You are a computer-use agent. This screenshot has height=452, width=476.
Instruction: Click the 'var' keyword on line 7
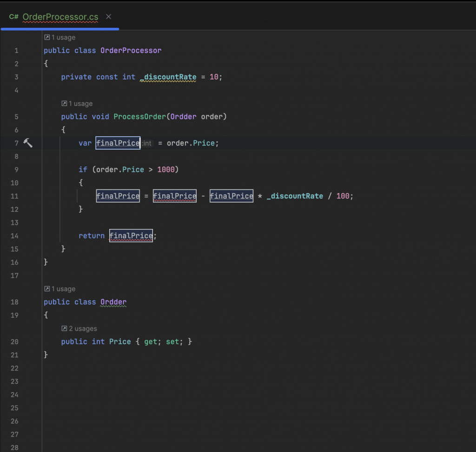pyautogui.click(x=85, y=143)
